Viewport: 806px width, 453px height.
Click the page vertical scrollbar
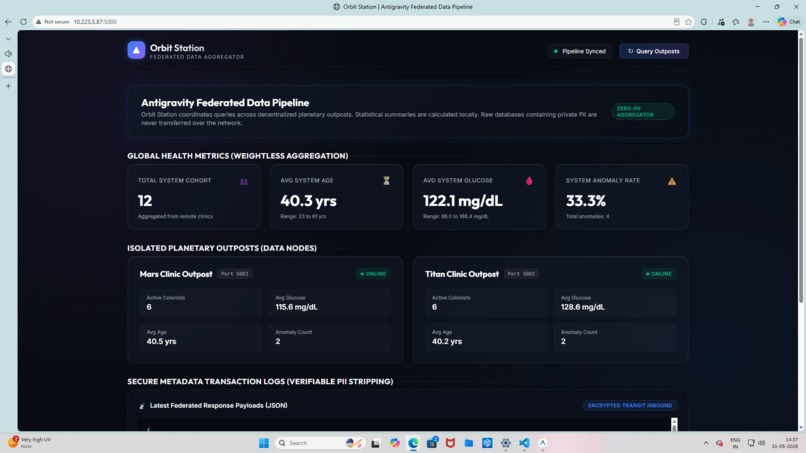point(801,170)
